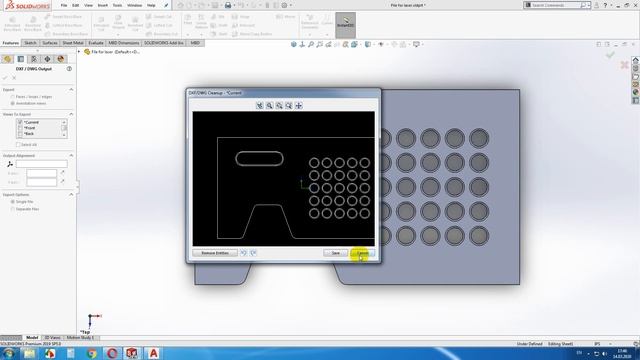Image resolution: width=640 pixels, height=360 pixels.
Task: Open SolidWorks Resources in task pane
Action: tap(636, 60)
